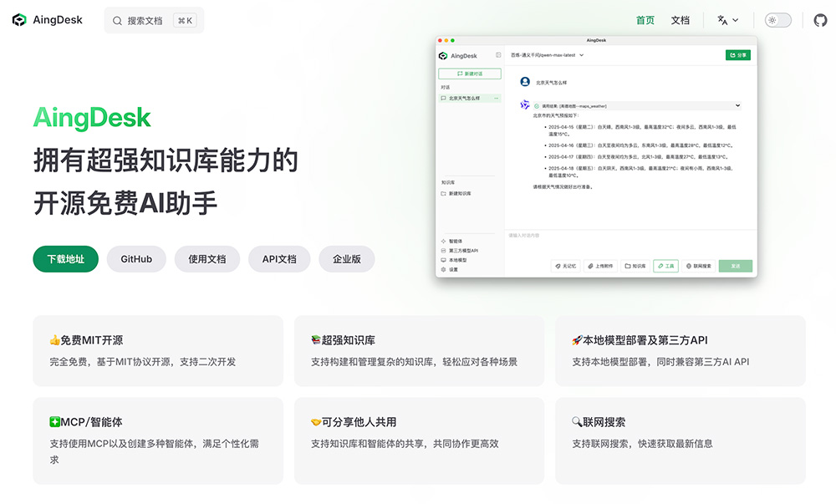The width and height of the screenshot is (836, 504).
Task: Click the green 下载地址 button
Action: pos(65,259)
